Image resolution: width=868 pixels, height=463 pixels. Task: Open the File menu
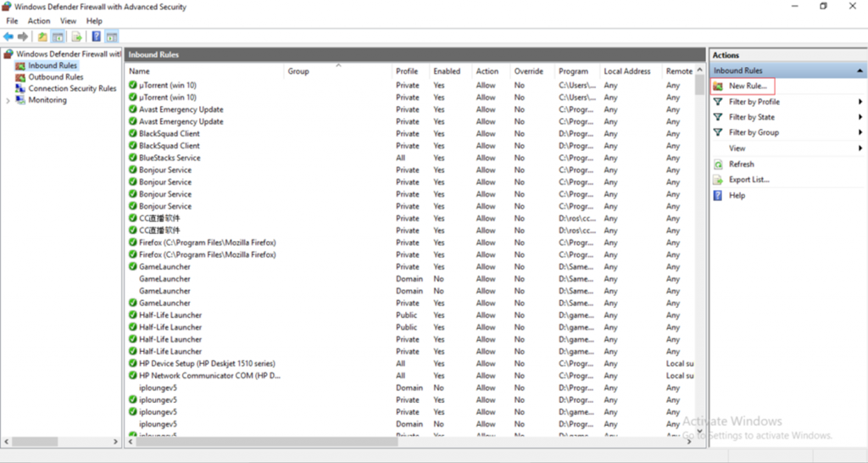point(12,21)
